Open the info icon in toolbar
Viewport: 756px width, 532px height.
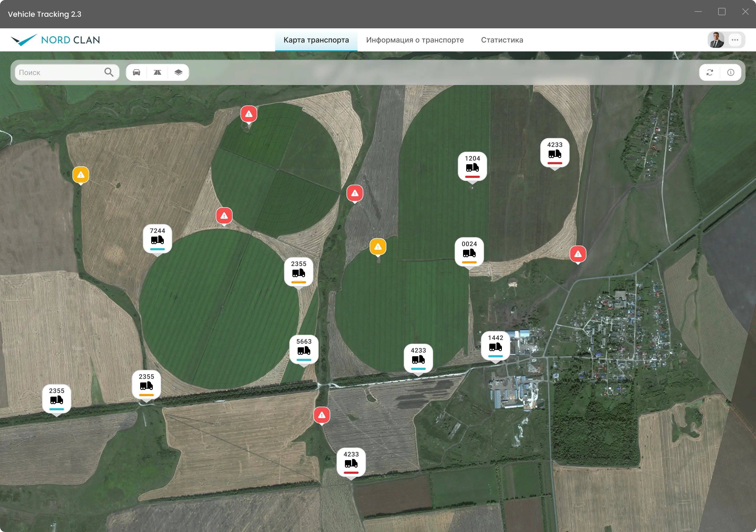pos(731,72)
